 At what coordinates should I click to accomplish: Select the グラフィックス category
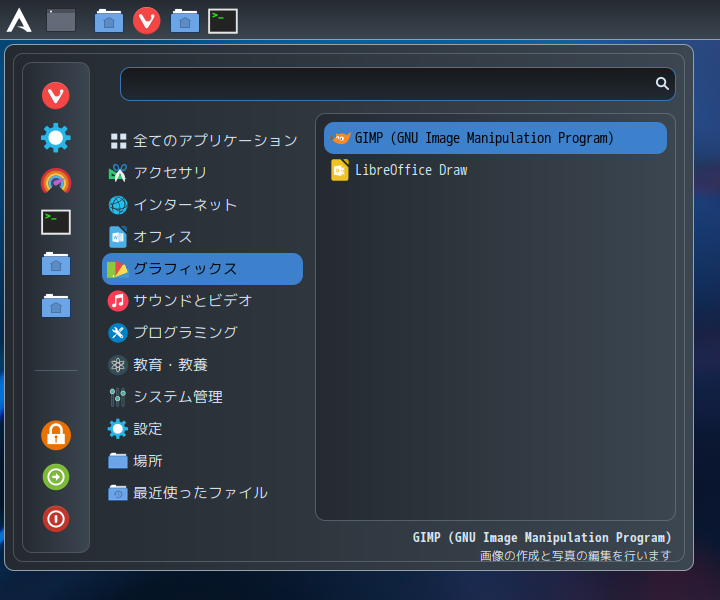pyautogui.click(x=202, y=269)
